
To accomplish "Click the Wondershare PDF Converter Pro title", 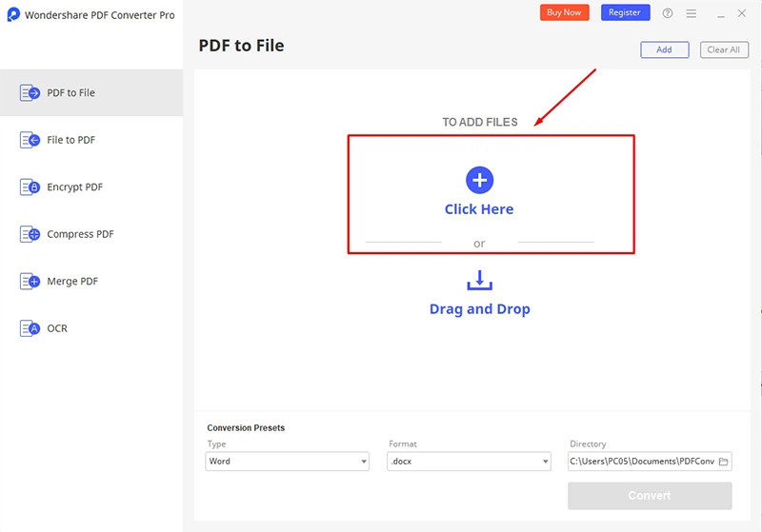I will point(100,15).
